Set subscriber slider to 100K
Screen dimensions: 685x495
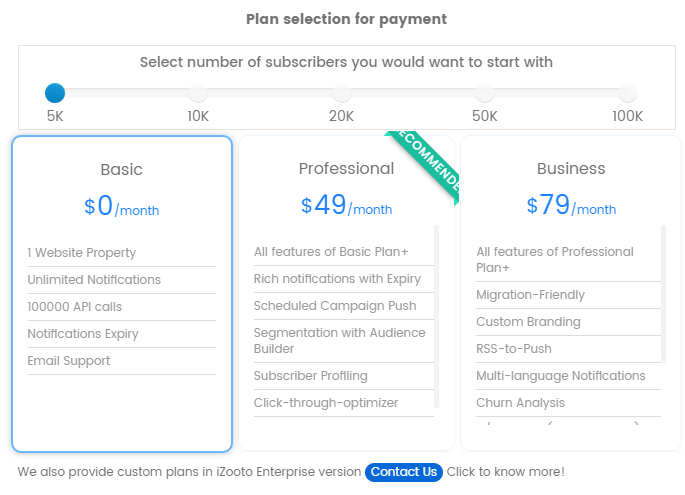click(628, 93)
